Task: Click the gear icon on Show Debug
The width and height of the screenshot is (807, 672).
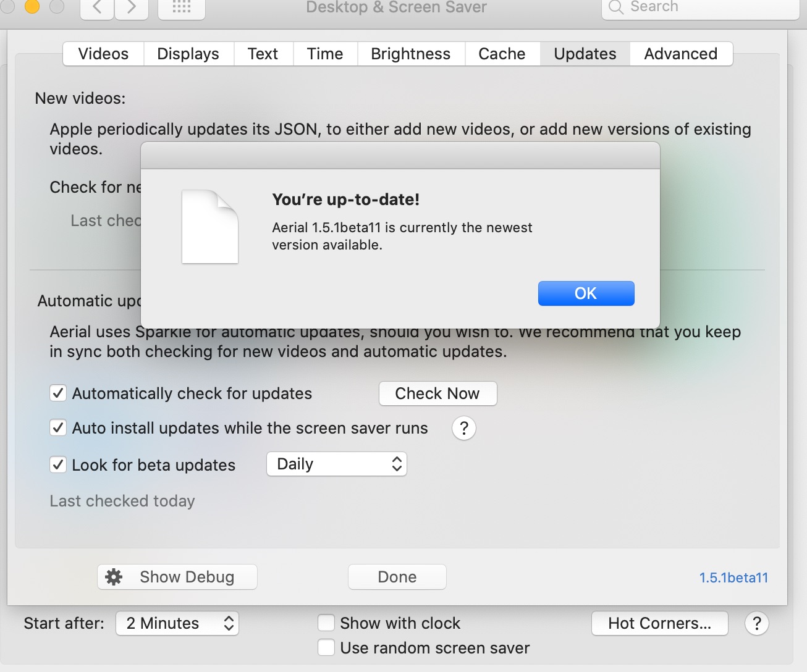Action: tap(114, 577)
